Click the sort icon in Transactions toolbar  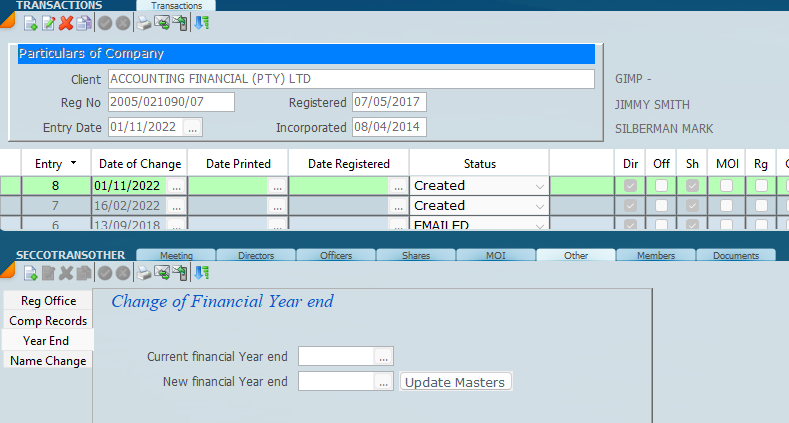201,23
